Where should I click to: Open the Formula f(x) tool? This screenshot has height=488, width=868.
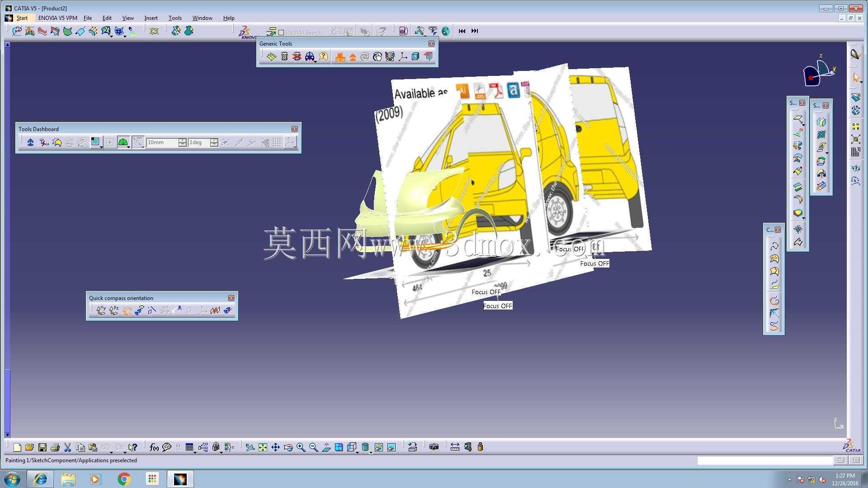154,447
